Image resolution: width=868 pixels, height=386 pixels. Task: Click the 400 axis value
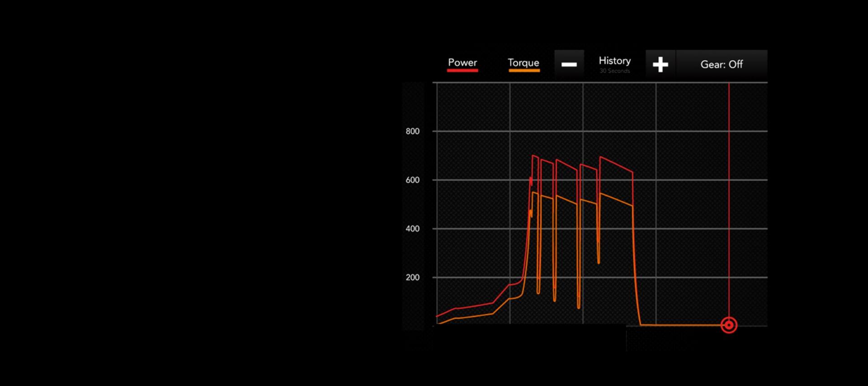(x=412, y=229)
